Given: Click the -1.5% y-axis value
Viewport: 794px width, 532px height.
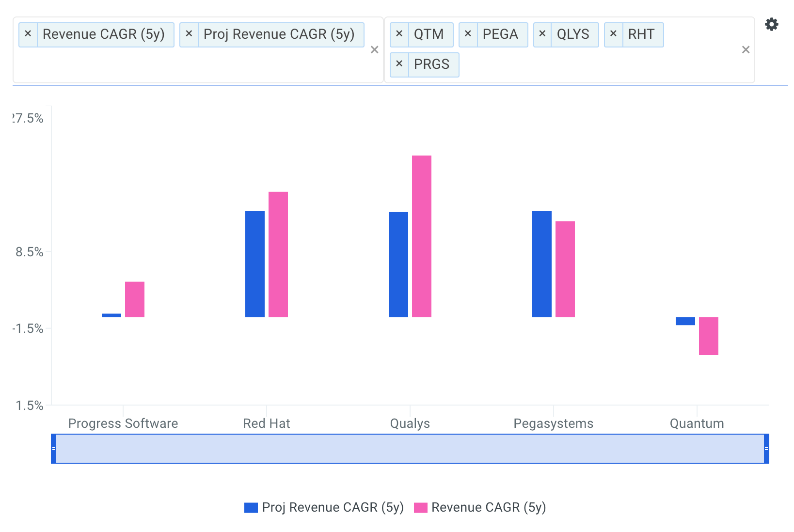Looking at the screenshot, I should point(28,329).
